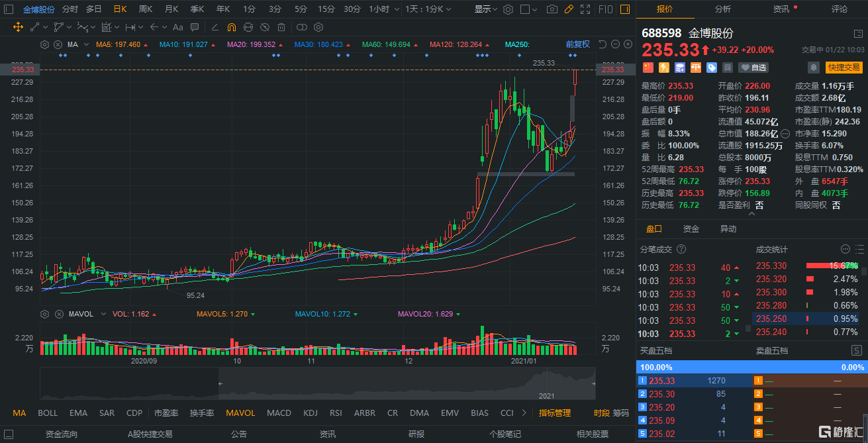Screen dimensions: 868x443
Task: Click the five-level order book S icon
Action: pyautogui.click(x=855, y=350)
